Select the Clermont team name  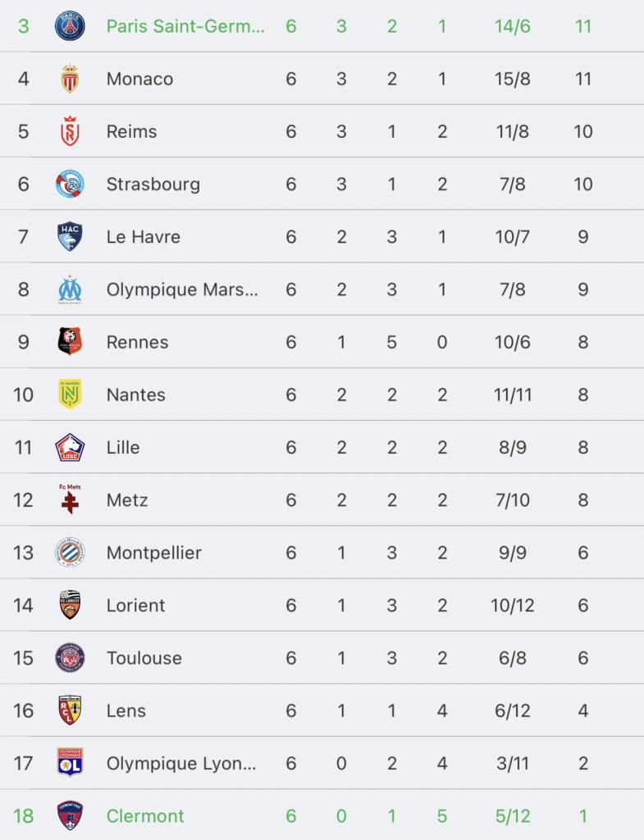click(x=145, y=815)
